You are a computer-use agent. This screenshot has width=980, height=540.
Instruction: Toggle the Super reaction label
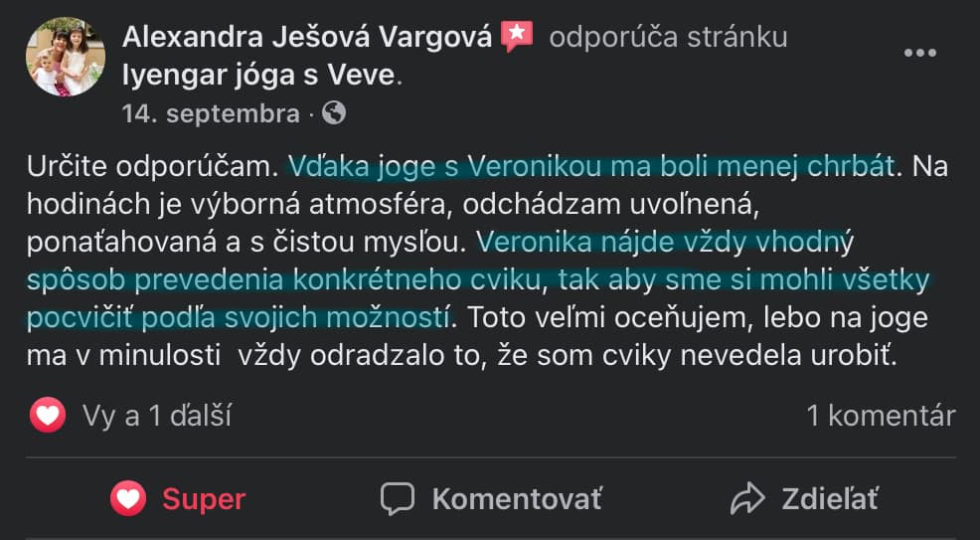click(x=204, y=497)
